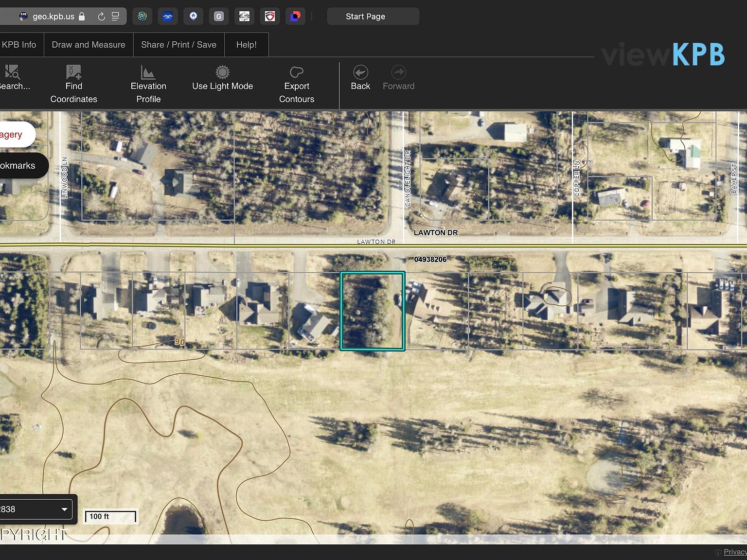Image resolution: width=747 pixels, height=560 pixels.
Task: Open the Help! tab
Action: (246, 45)
